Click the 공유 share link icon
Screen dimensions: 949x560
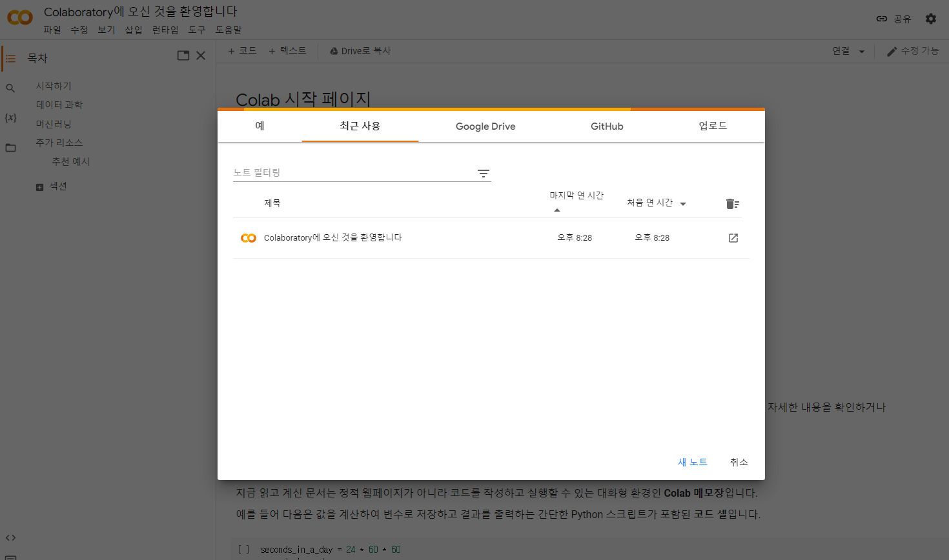tap(881, 19)
